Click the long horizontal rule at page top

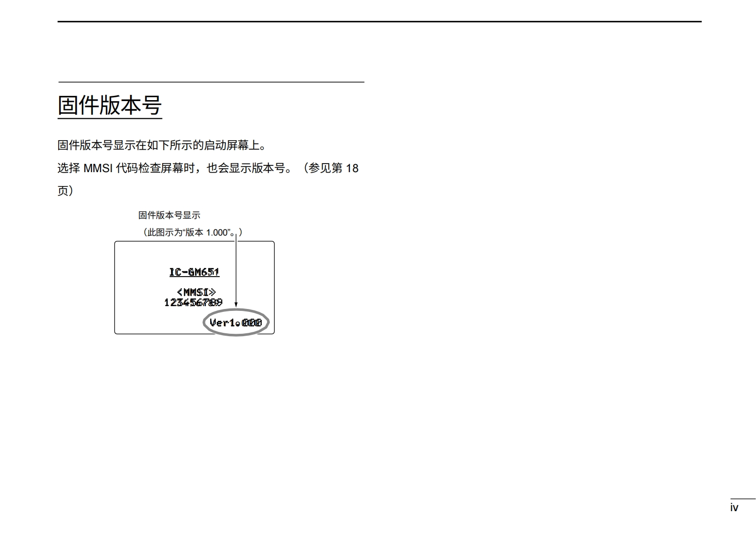pyautogui.click(x=379, y=21)
